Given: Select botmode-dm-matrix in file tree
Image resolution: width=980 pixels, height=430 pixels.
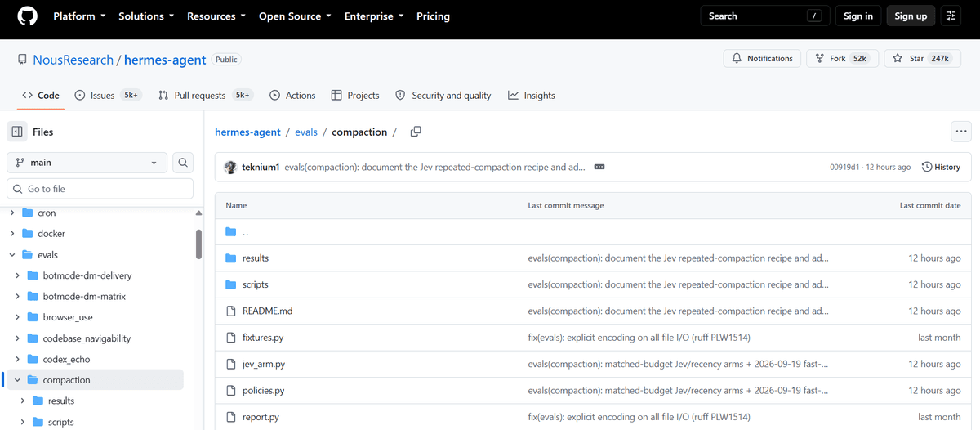Looking at the screenshot, I should (84, 297).
